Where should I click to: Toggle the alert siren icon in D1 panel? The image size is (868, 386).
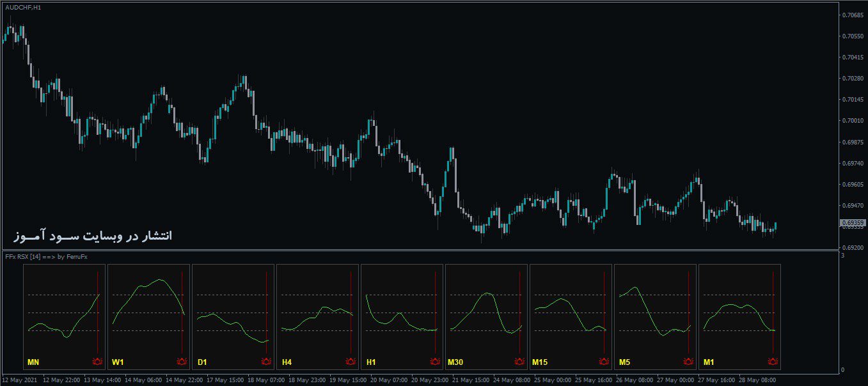point(267,362)
